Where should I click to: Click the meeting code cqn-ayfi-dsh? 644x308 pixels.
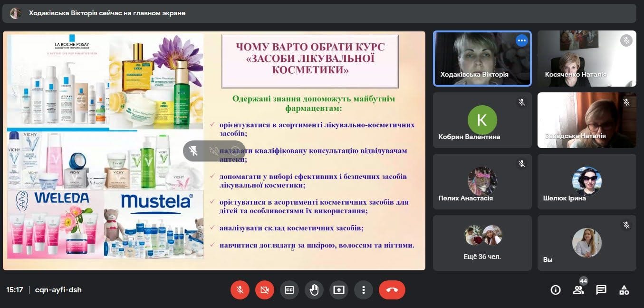[x=58, y=289]
